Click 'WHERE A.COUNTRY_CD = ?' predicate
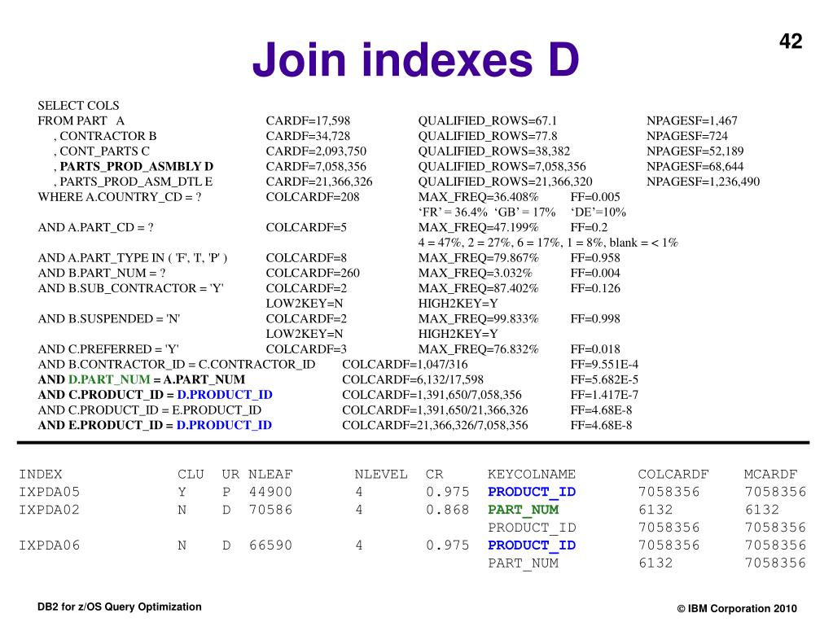The height and width of the screenshot is (644, 833). pos(120,196)
